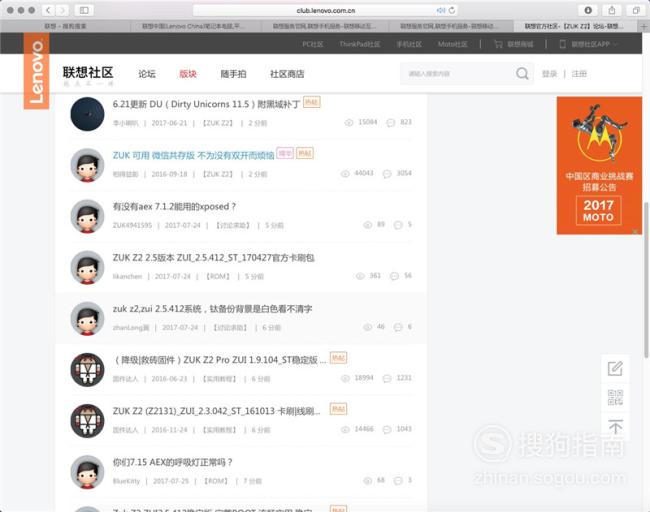Image resolution: width=650 pixels, height=512 pixels.
Task: Click the ROM tag on the likanchen post
Action: pyautogui.click(x=218, y=277)
